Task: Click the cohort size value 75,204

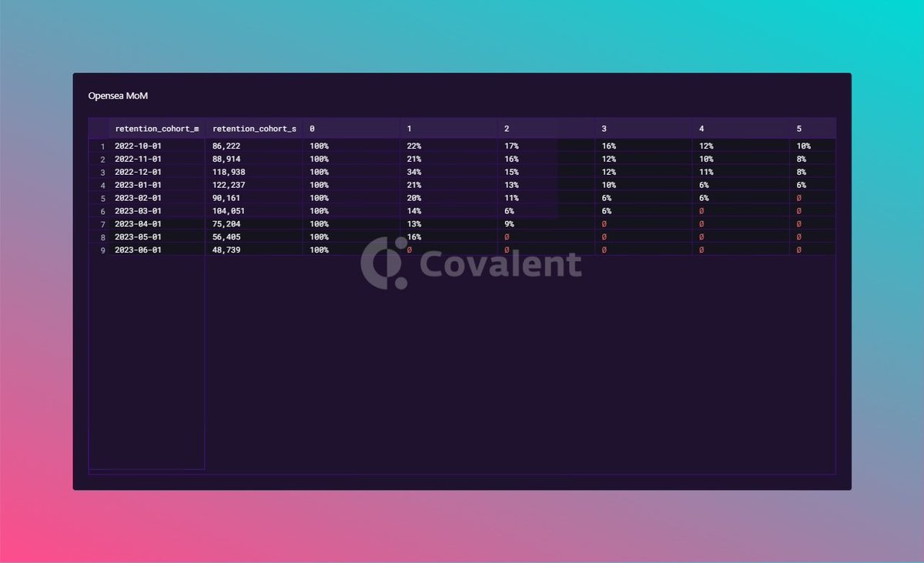Action: 226,224
